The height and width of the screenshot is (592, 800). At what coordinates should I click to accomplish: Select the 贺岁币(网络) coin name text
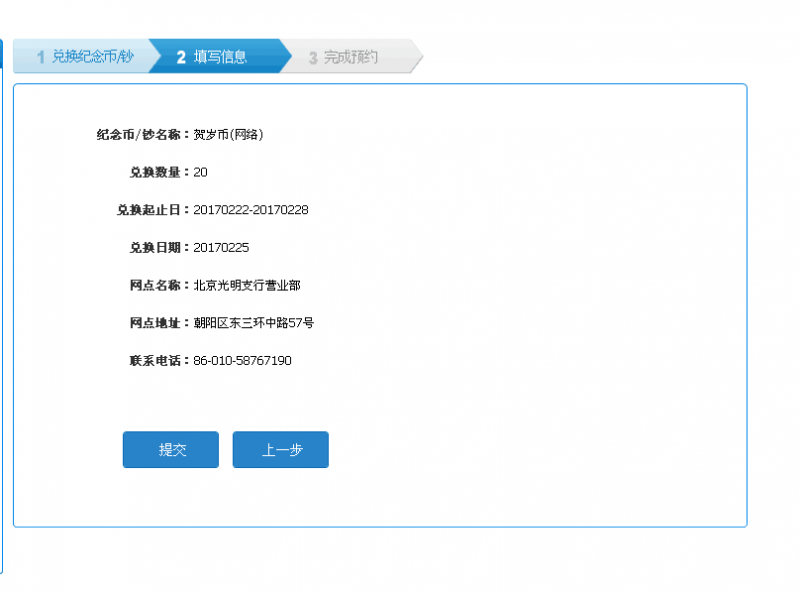(228, 134)
